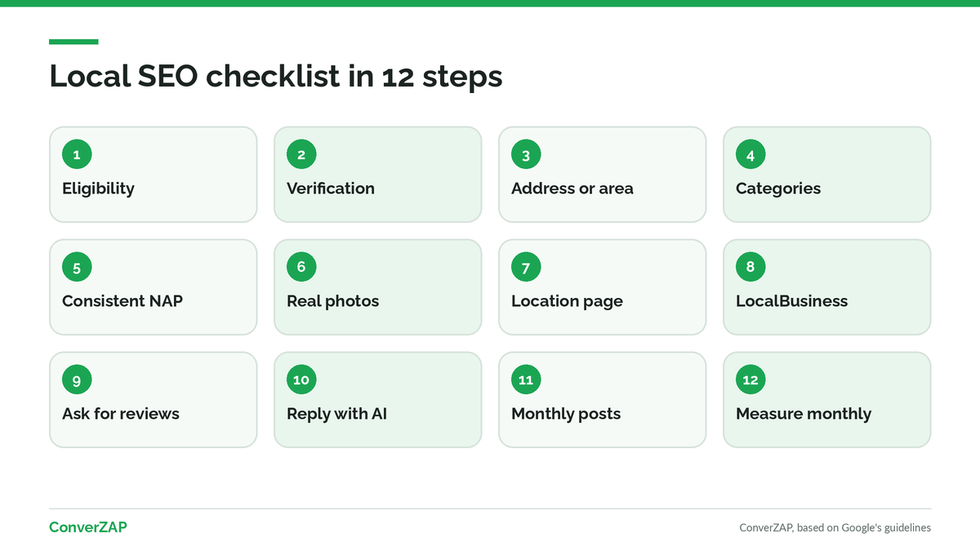Viewport: 980px width, 551px height.
Task: Click the number 9 badge on reviews card
Action: [77, 380]
